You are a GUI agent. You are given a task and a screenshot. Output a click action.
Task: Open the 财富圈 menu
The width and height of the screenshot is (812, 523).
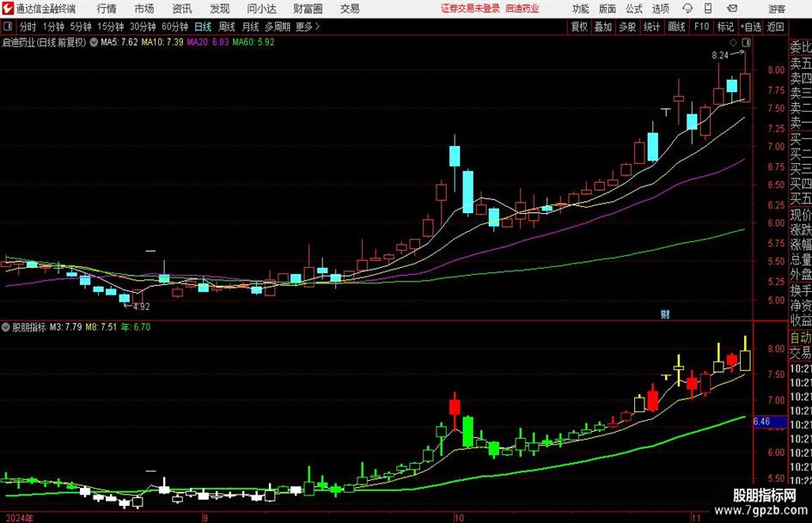coord(308,9)
